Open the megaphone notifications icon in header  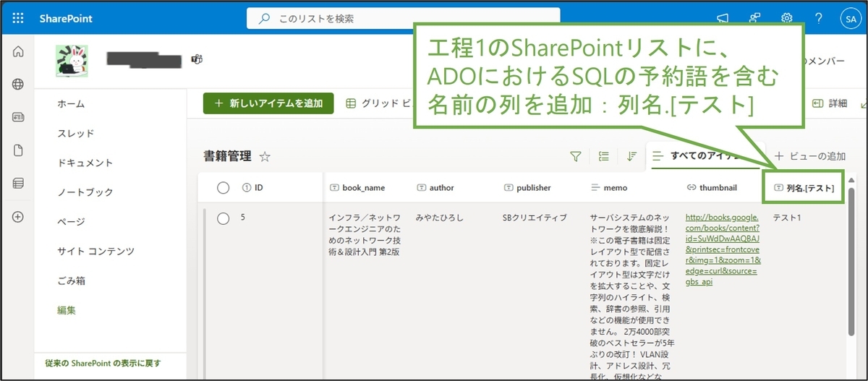tap(722, 18)
